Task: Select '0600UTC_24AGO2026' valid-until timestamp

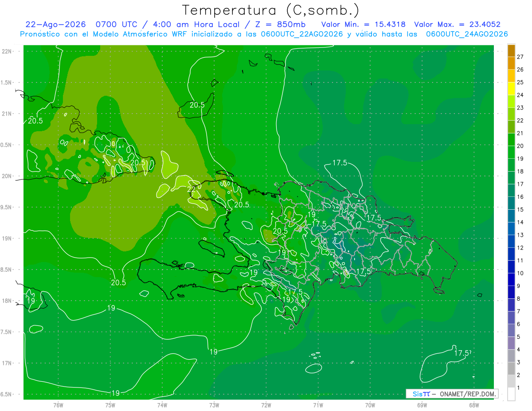Action: coord(467,34)
